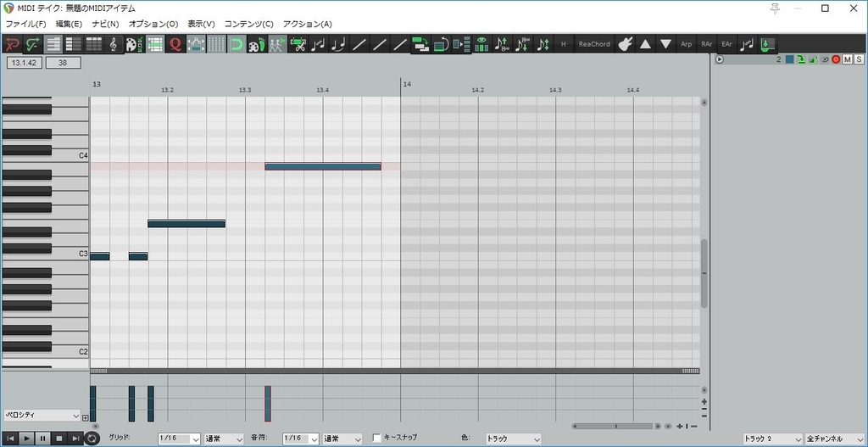Click the note with up-down arrows icon
This screenshot has height=447, width=868.
coord(543,44)
